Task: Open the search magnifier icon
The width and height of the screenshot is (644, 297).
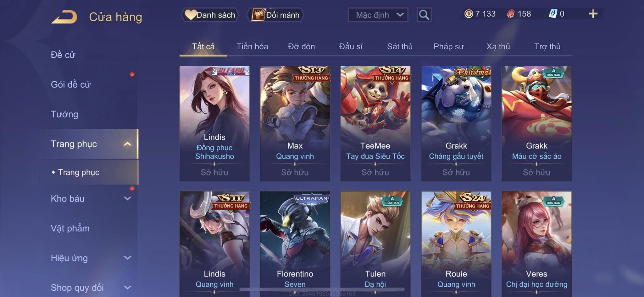Action: pyautogui.click(x=424, y=15)
